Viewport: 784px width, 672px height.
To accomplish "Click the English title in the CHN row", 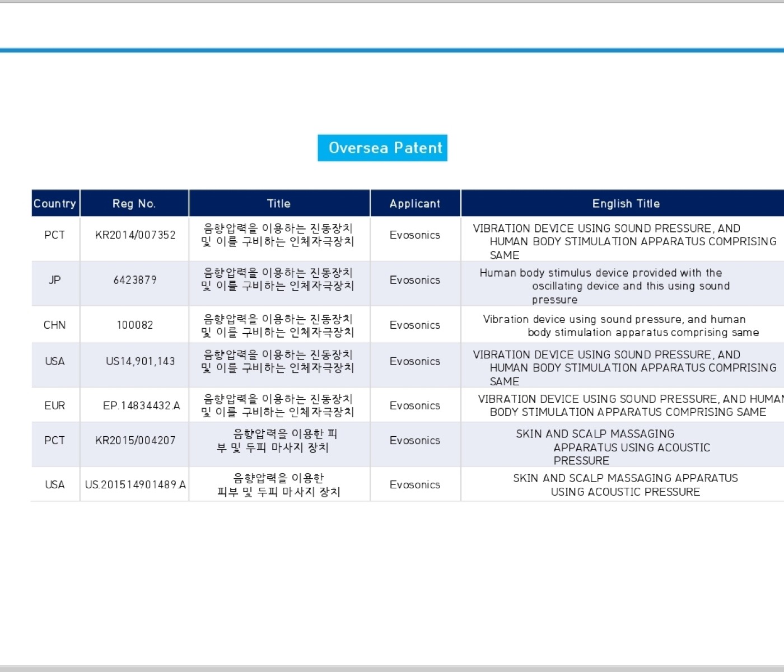I will (621, 326).
